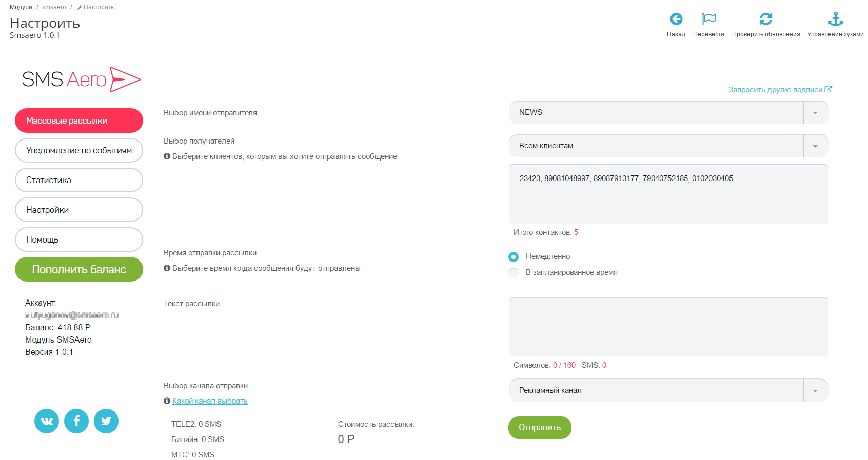
Task: Click the TELE2: 0 SMS entry
Action: 196,424
